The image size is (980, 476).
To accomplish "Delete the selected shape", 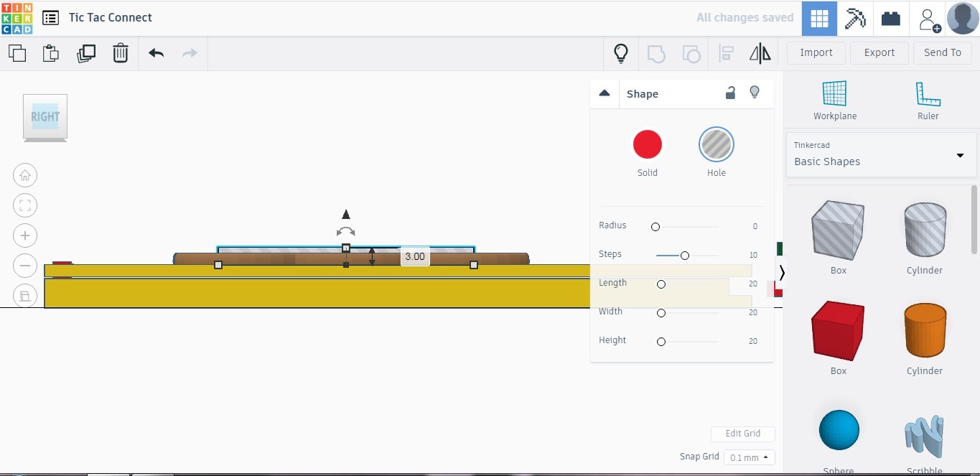I will pos(120,52).
